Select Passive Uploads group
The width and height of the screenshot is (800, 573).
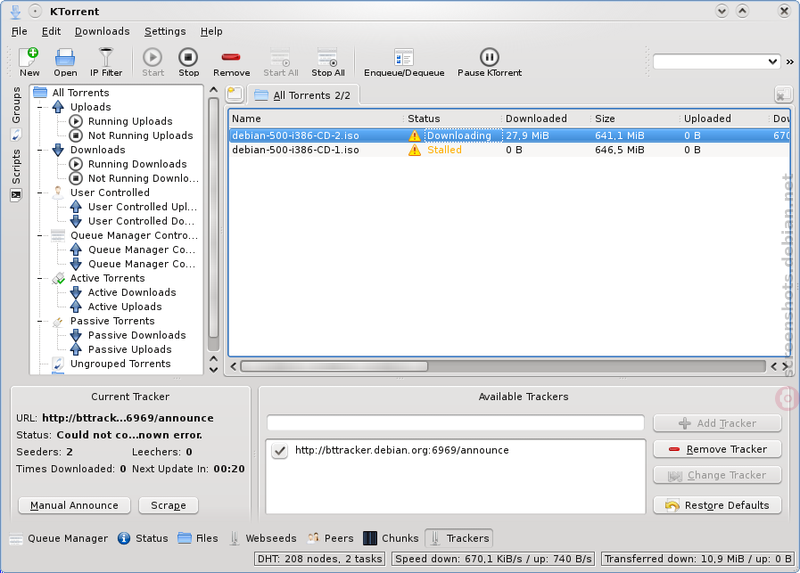coord(129,350)
